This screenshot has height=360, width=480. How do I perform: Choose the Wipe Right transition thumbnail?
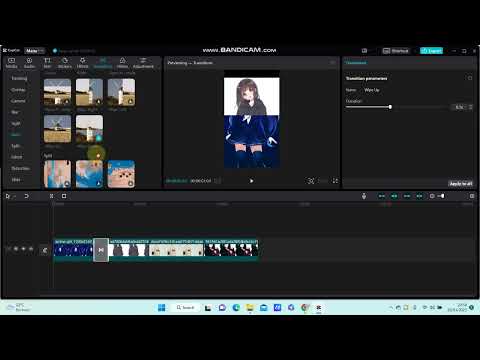point(89,92)
